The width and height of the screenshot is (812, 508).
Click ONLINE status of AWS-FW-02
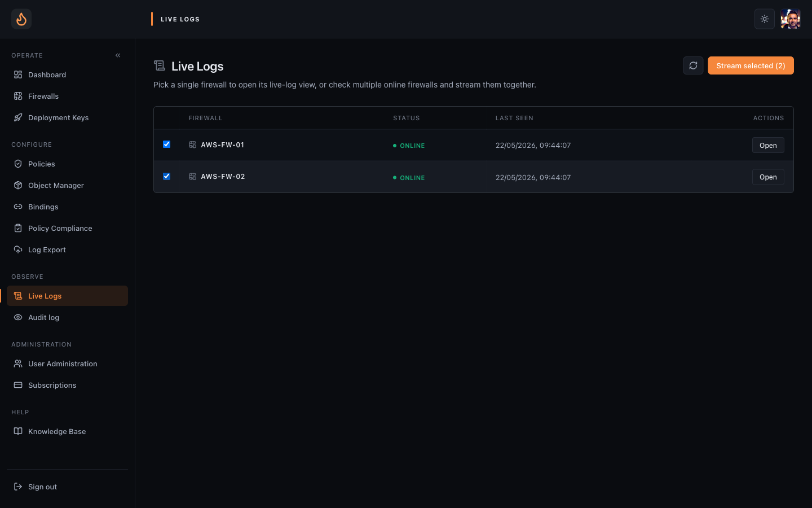(x=409, y=178)
